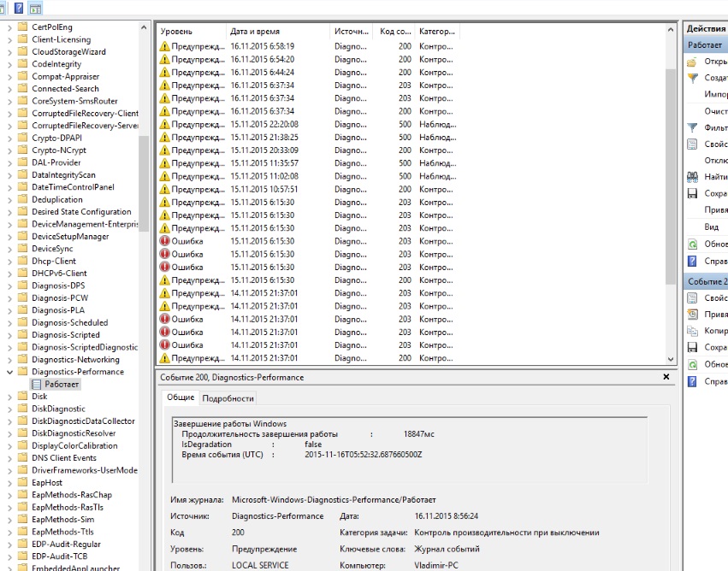Select the 15.11.2015 20:33:09 event row
Screen dimensions: 728x571
point(307,150)
